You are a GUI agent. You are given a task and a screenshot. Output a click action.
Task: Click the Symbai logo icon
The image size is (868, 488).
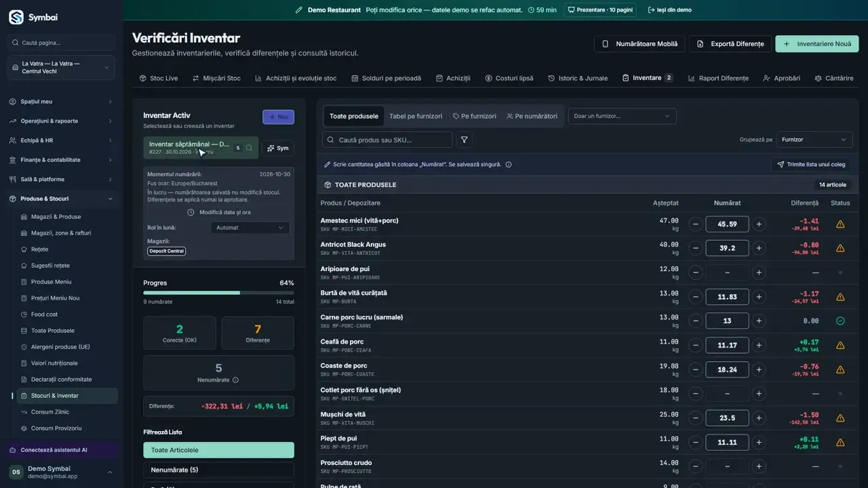(x=16, y=17)
